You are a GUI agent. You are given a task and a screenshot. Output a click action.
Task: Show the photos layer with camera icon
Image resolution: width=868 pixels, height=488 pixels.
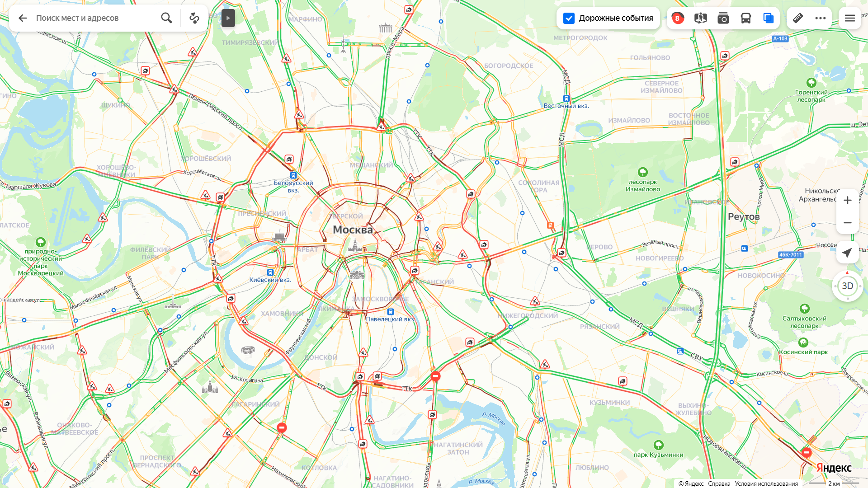(x=723, y=18)
